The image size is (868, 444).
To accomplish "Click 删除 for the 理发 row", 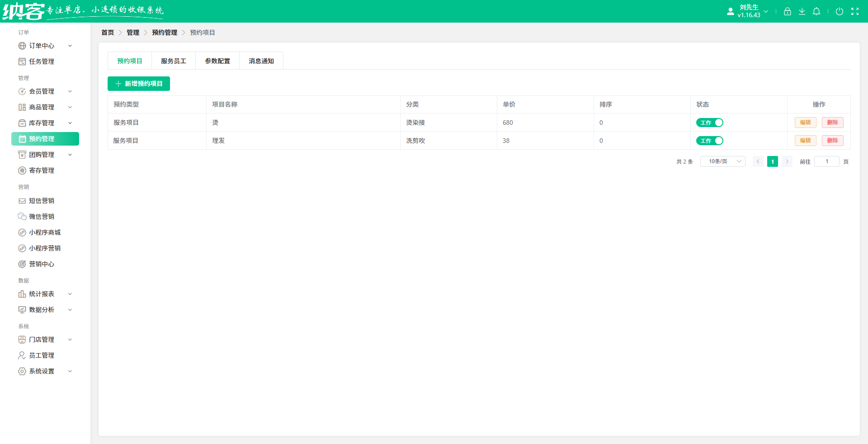I will coord(833,141).
